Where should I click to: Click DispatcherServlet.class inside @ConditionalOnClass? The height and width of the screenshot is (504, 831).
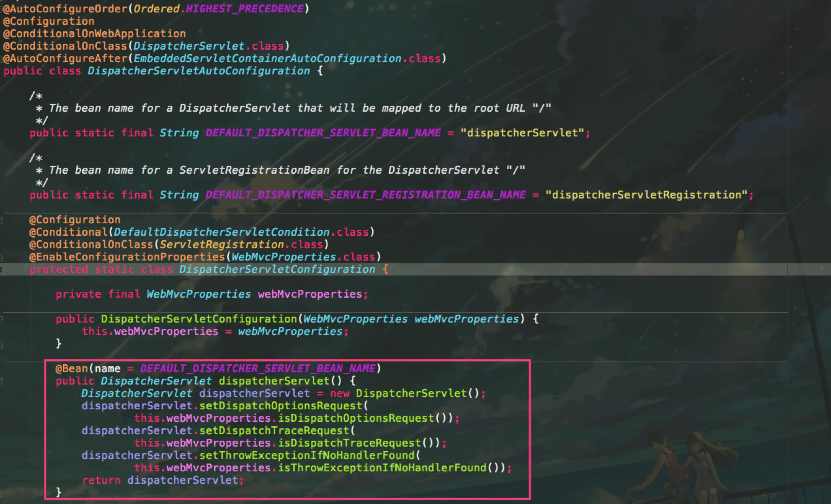209,46
